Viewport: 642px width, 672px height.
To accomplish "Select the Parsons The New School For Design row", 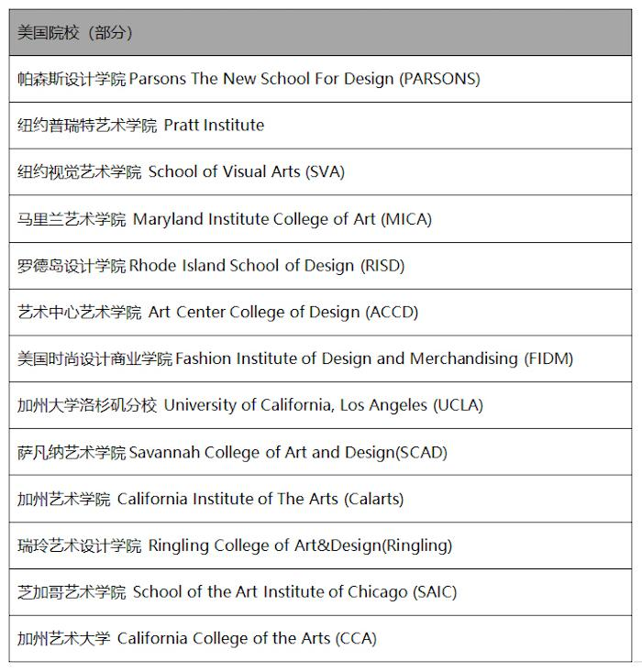I will coord(320,79).
